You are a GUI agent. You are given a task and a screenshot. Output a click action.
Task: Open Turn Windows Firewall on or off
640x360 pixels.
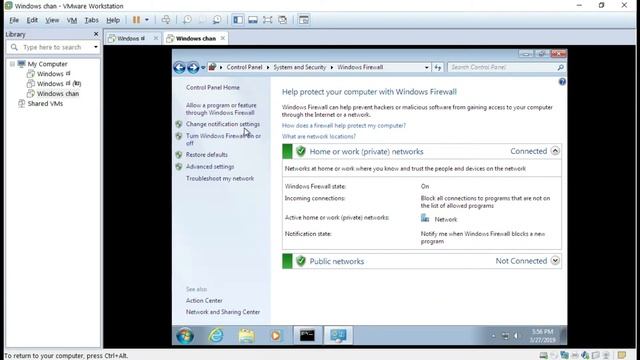223,140
